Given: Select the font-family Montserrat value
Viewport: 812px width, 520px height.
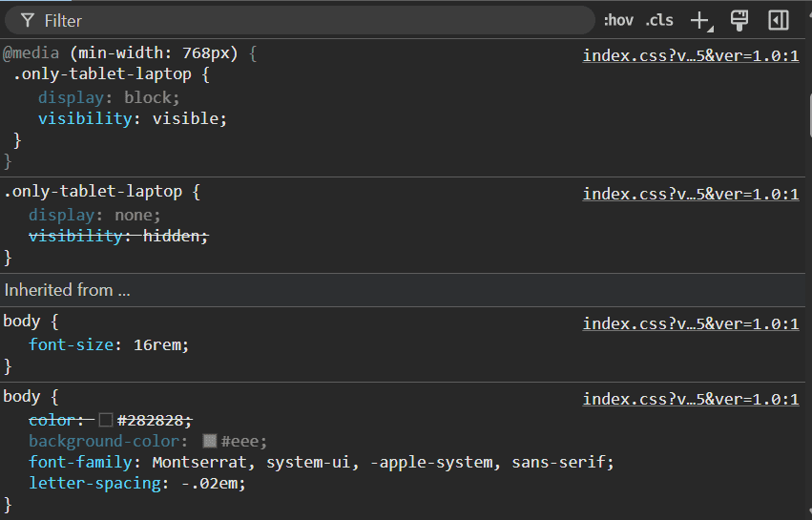Looking at the screenshot, I should point(200,463).
